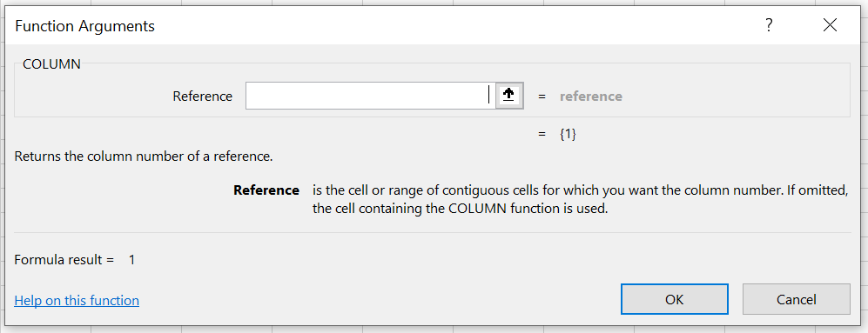
Task: Click the COLUMN group box heading
Action: (51, 64)
